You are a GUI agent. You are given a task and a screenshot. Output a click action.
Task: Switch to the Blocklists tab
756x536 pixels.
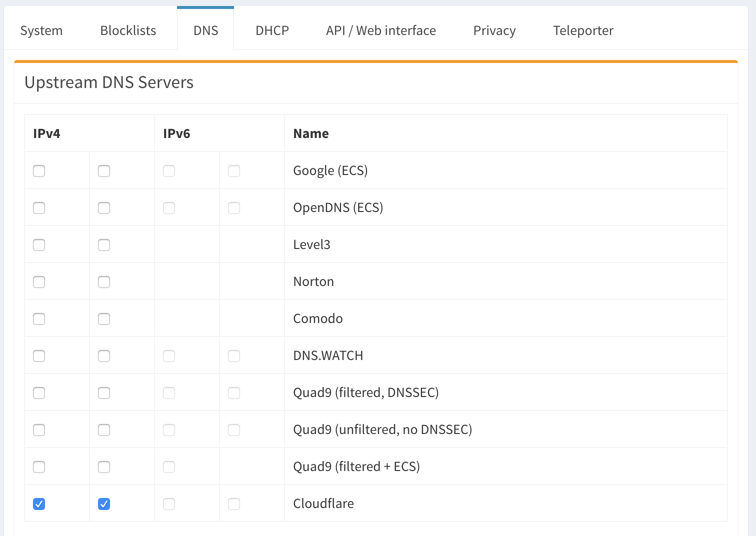point(128,30)
